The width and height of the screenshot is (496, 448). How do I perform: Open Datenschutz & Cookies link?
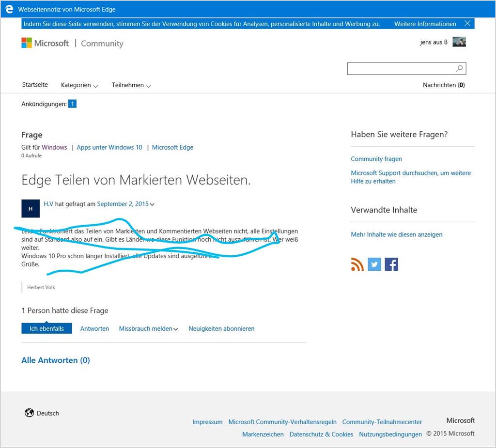(x=322, y=434)
